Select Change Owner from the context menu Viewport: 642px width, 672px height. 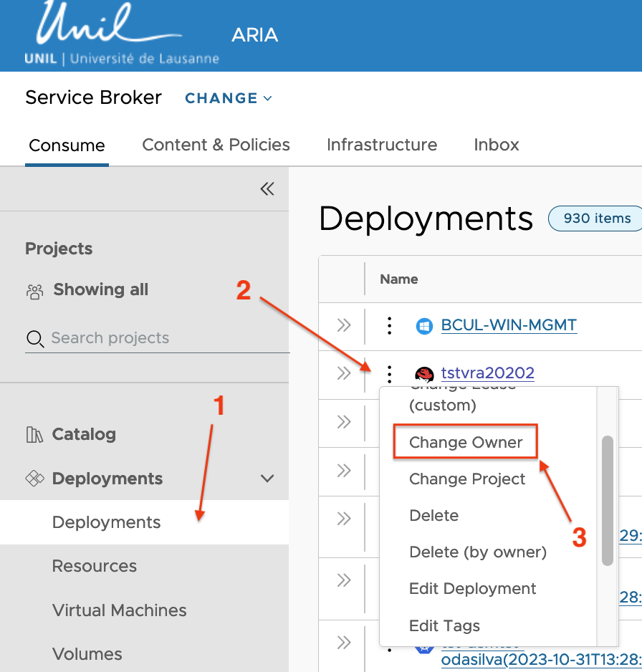(466, 443)
